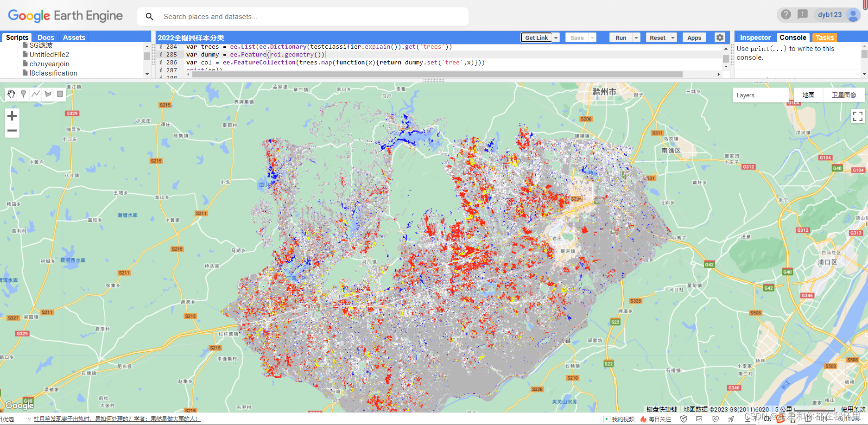Open the dyb123 user account avatar
Screen dimensions: 868x425
(x=853, y=15)
